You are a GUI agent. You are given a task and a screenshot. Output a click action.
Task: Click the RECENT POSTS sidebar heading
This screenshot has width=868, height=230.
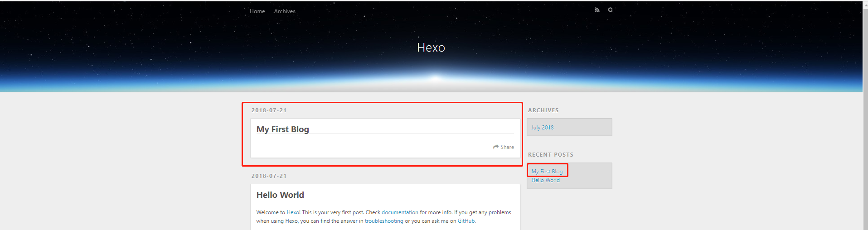(550, 154)
